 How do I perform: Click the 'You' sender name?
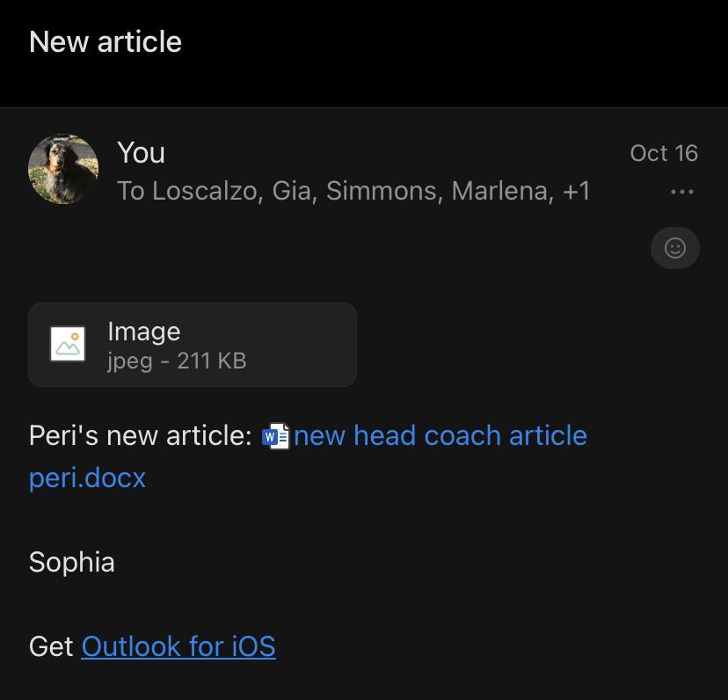click(141, 152)
